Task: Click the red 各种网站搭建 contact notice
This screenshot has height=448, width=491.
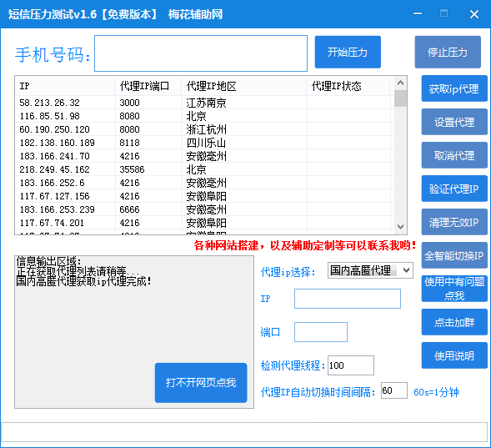Action: point(305,245)
